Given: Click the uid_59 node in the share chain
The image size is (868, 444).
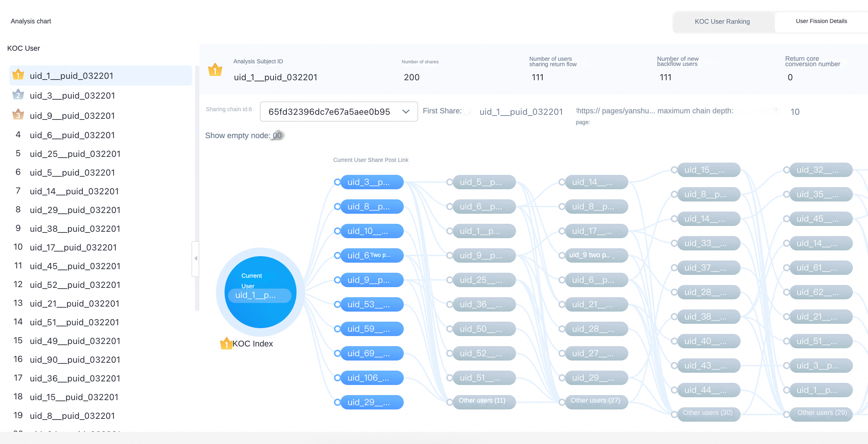Looking at the screenshot, I should coord(372,329).
